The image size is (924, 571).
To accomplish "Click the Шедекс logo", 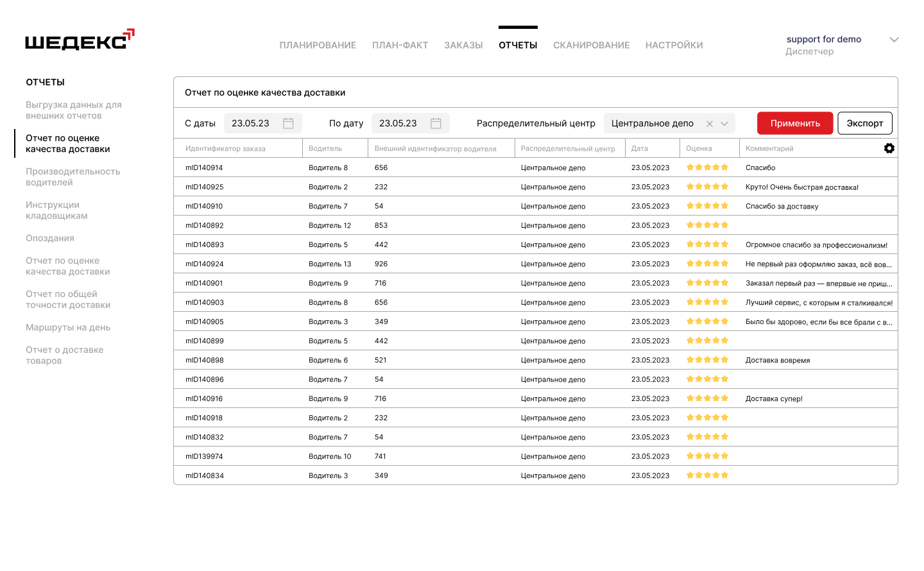I will click(x=80, y=40).
